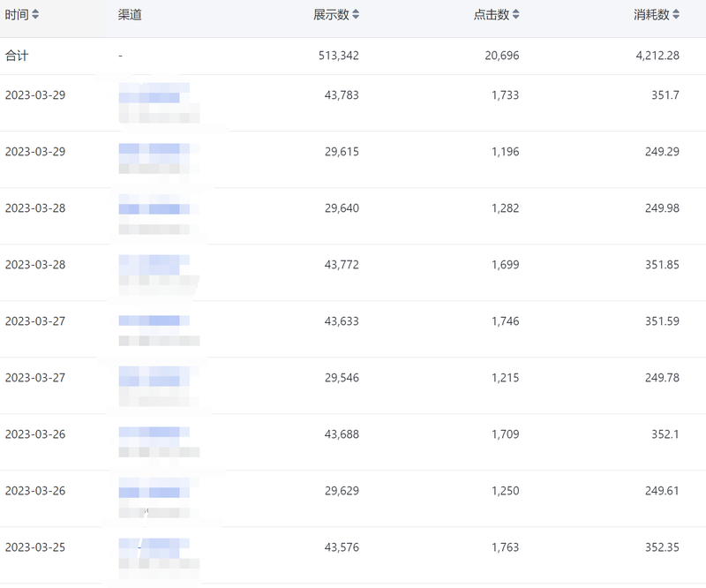The image size is (706, 588).
Task: Click date 2023-03-25
Action: pos(35,547)
